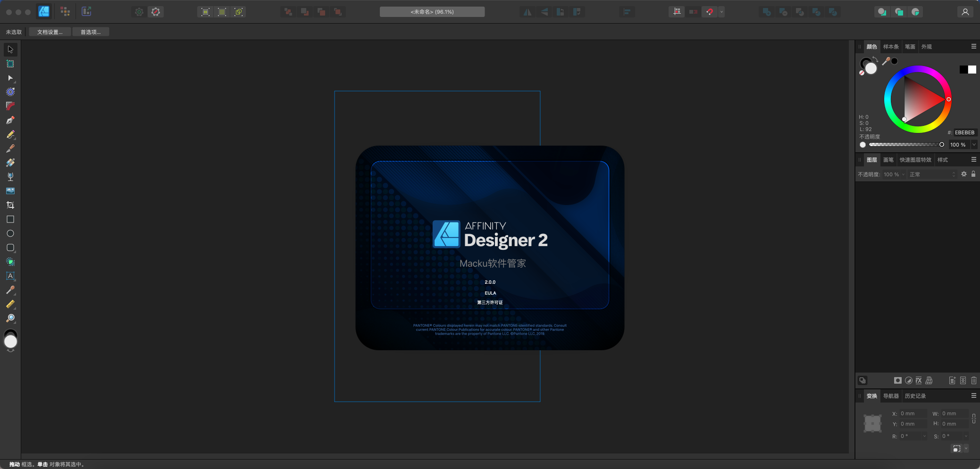Toggle aspect ratio link in Transform panel

974,419
